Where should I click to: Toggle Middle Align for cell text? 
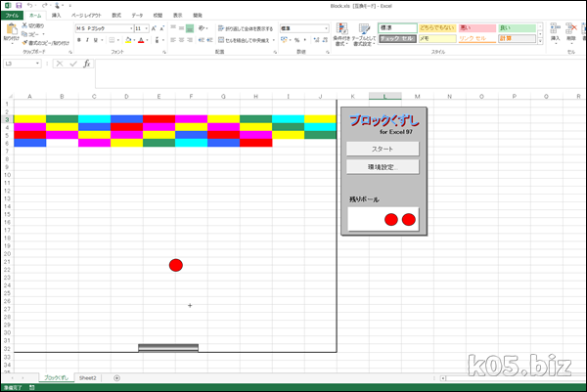point(181,28)
